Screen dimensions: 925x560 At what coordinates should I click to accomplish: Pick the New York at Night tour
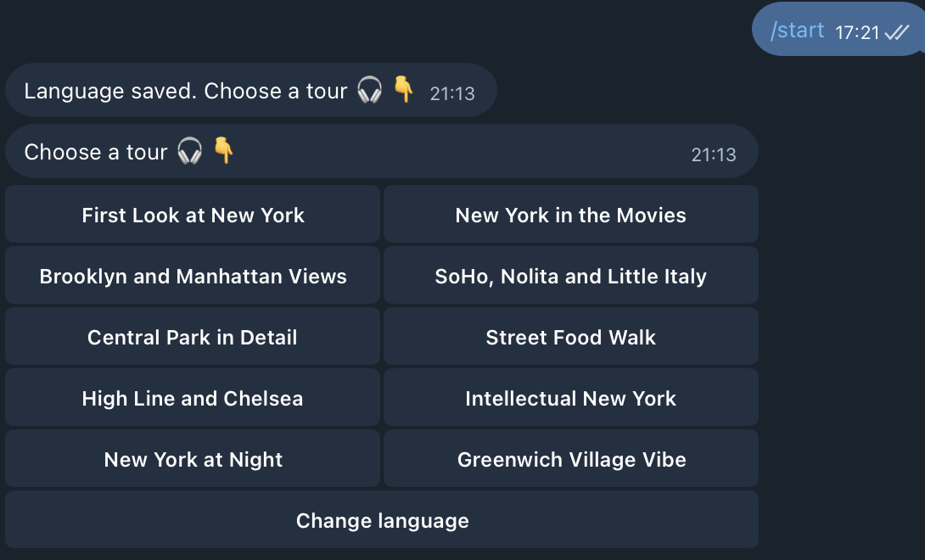[x=193, y=460]
